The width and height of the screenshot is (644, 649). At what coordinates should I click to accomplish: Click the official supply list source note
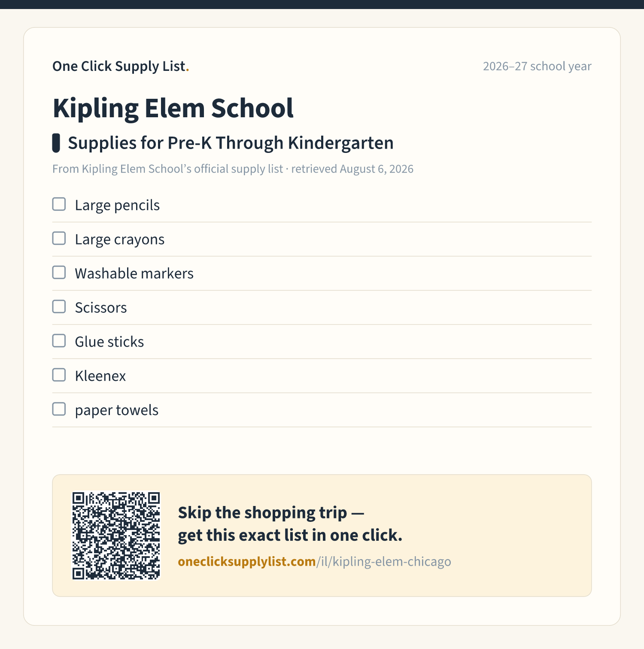click(x=233, y=169)
